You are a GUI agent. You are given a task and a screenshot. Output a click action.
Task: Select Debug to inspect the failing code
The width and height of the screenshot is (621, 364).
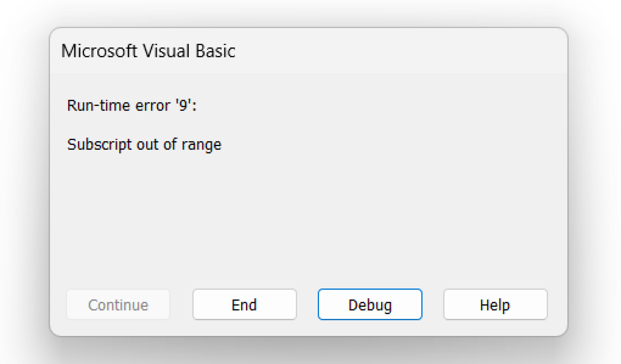tap(370, 305)
